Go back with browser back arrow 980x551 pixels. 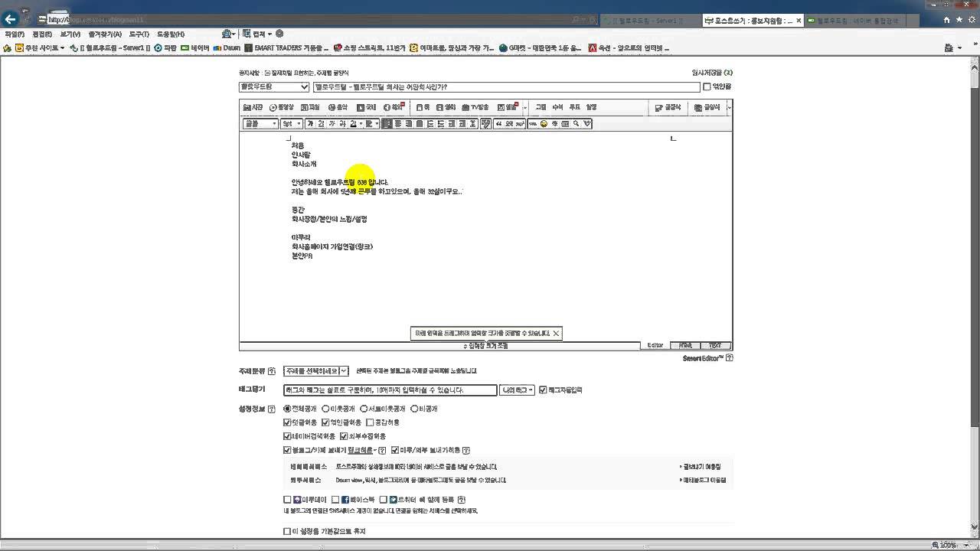coord(11,19)
